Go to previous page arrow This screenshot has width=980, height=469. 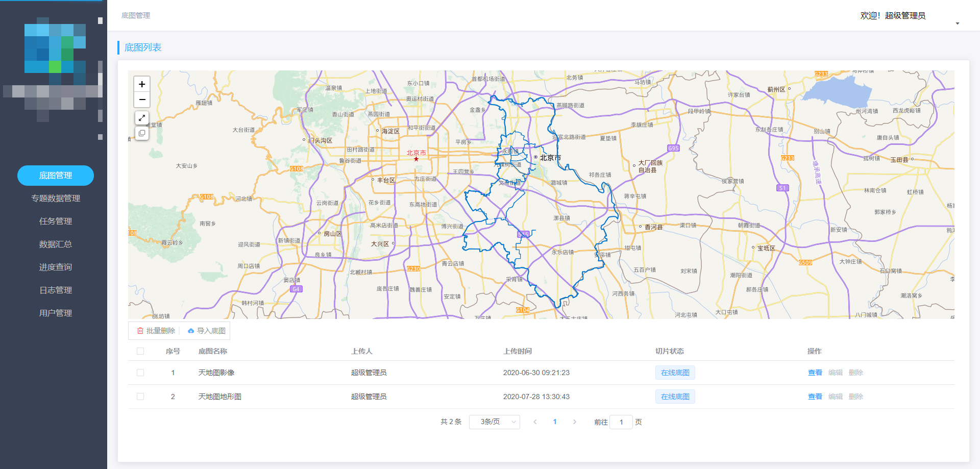pyautogui.click(x=535, y=422)
